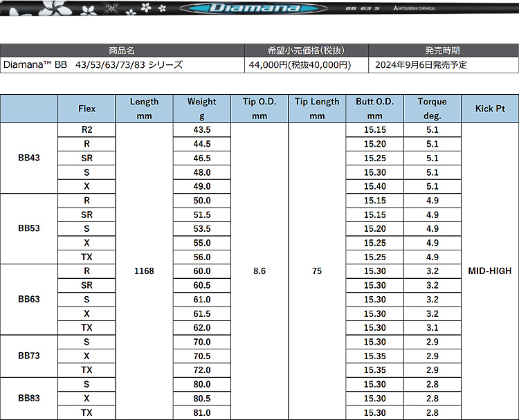Click the Tip O.D. mm column header
Image resolution: width=519 pixels, height=420 pixels.
click(259, 109)
